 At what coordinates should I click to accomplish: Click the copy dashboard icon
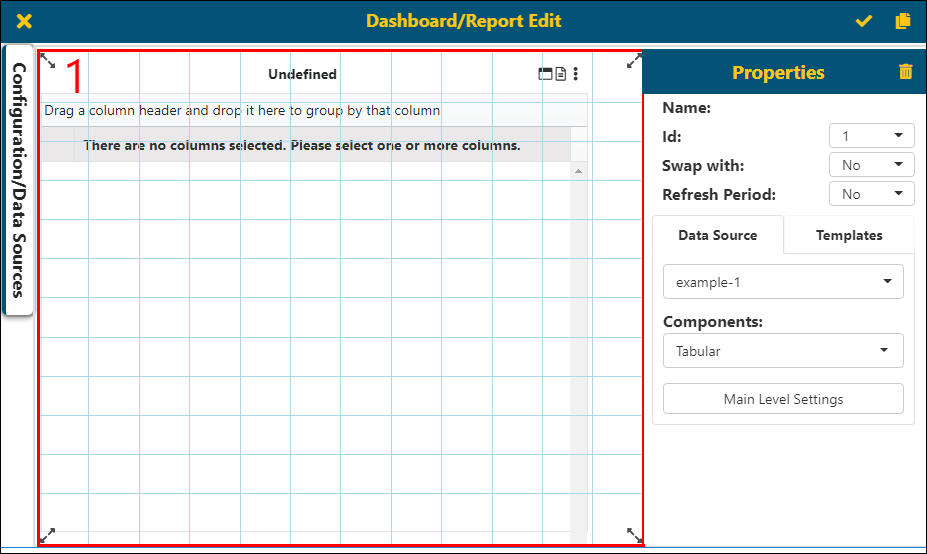903,21
